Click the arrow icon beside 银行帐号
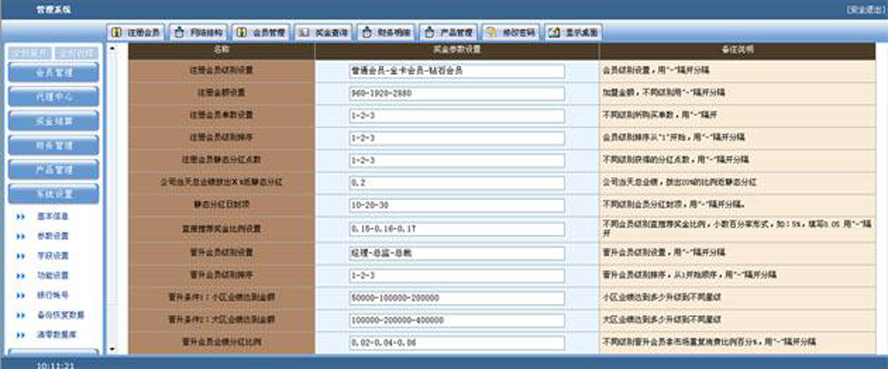Viewport: 888px width, 369px height. [21, 295]
